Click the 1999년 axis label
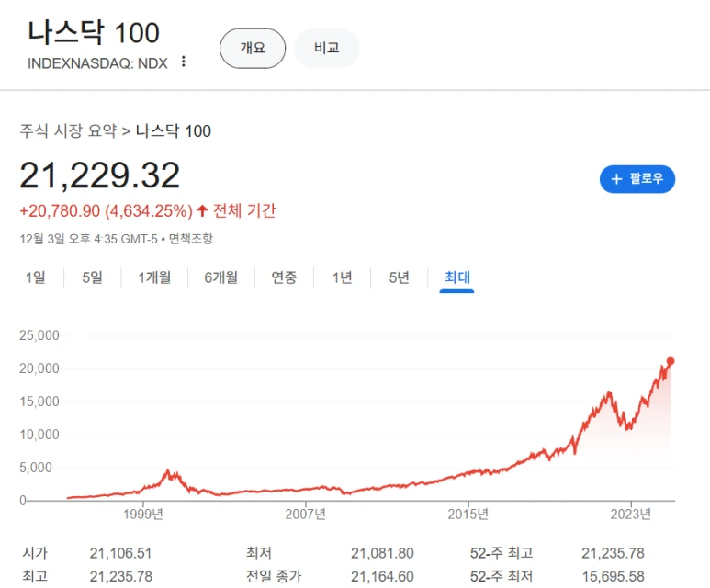This screenshot has height=588, width=710. click(x=143, y=514)
